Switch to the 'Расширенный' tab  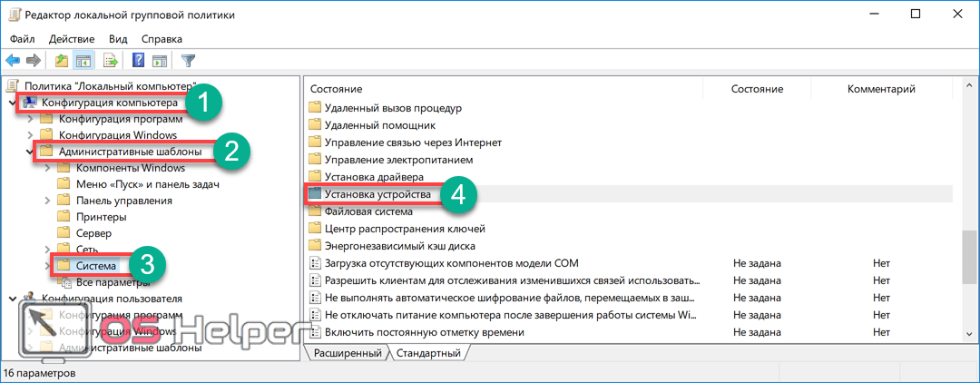(349, 352)
